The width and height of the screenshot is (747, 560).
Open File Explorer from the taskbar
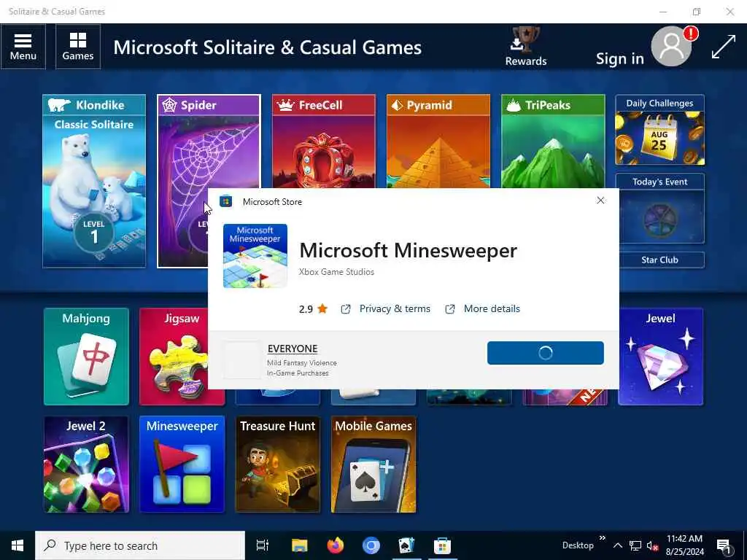[x=300, y=545]
